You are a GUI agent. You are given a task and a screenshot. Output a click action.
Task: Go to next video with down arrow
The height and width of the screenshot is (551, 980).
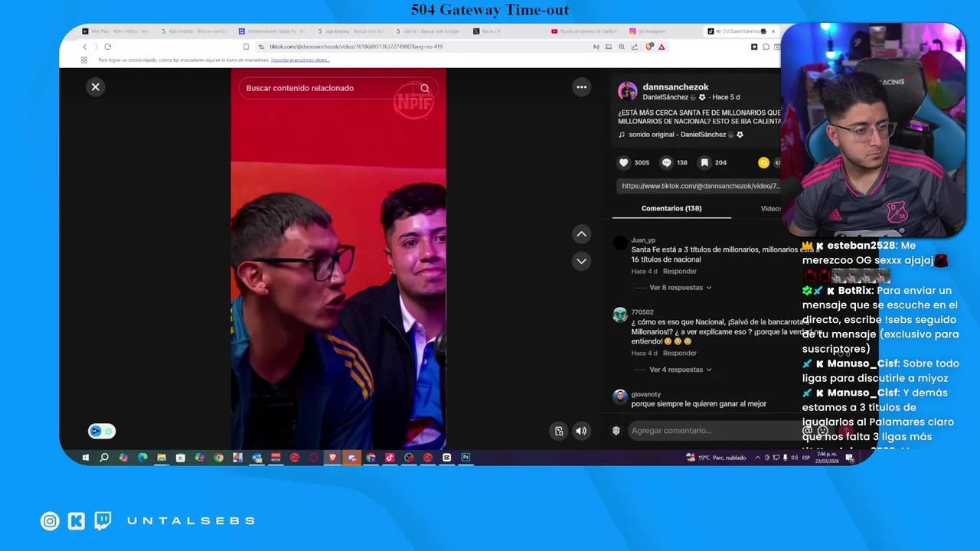point(581,261)
